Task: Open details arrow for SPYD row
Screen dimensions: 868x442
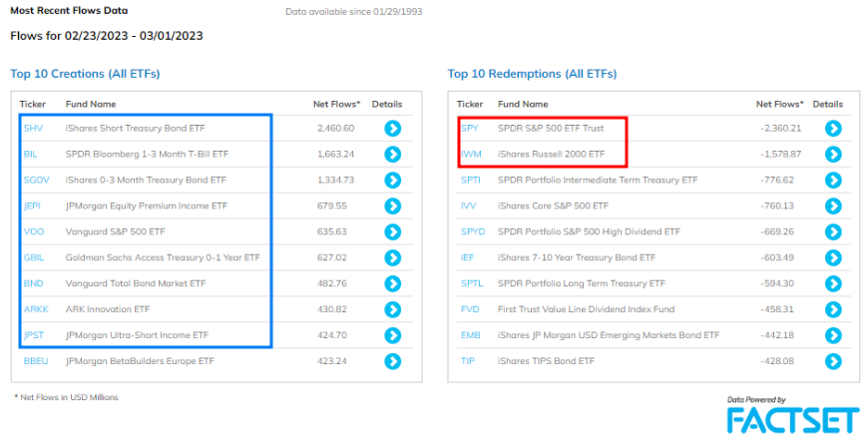Action: [x=833, y=231]
